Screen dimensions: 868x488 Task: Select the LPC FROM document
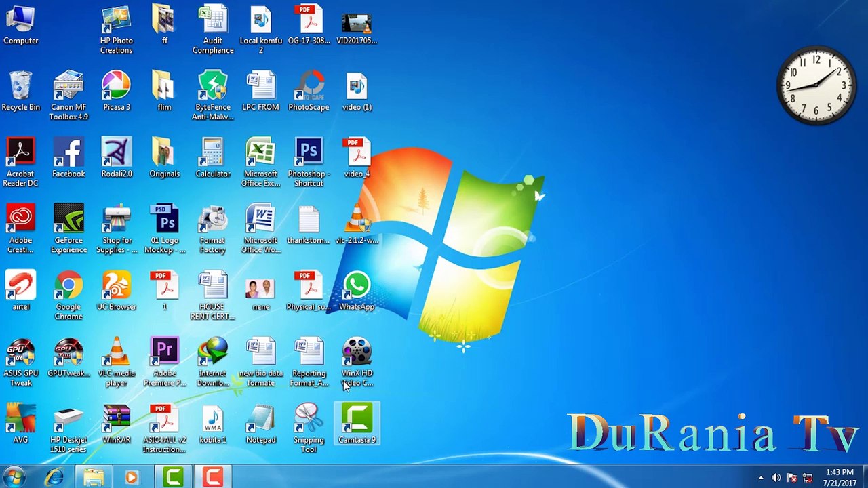(261, 91)
